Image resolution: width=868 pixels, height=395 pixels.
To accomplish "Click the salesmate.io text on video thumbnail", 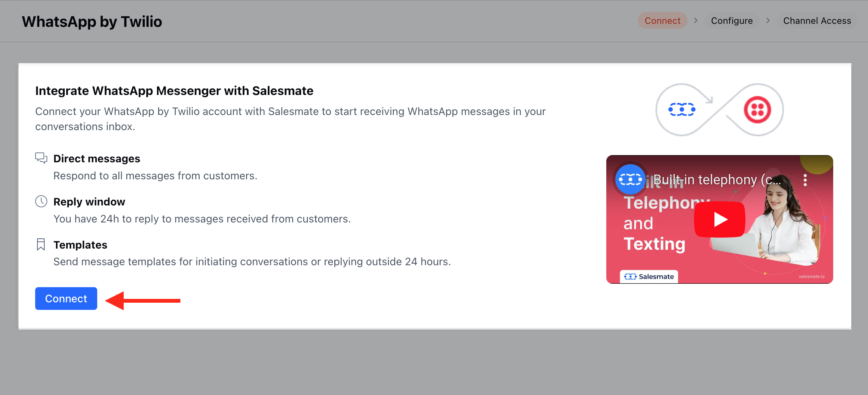I will tap(812, 277).
